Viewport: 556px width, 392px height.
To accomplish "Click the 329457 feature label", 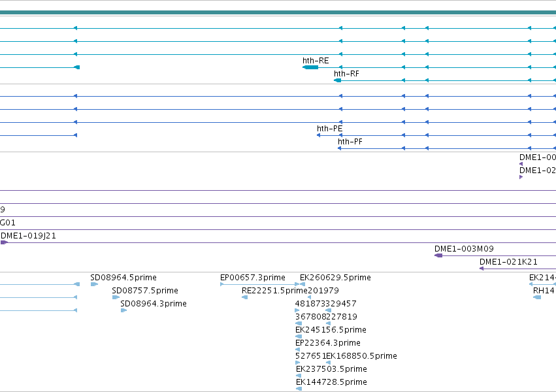I will pyautogui.click(x=341, y=304).
